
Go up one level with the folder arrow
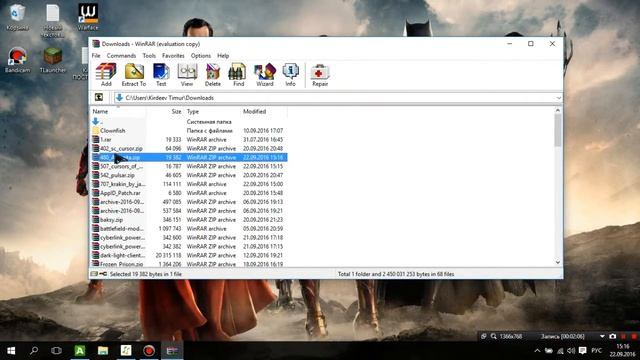click(99, 97)
